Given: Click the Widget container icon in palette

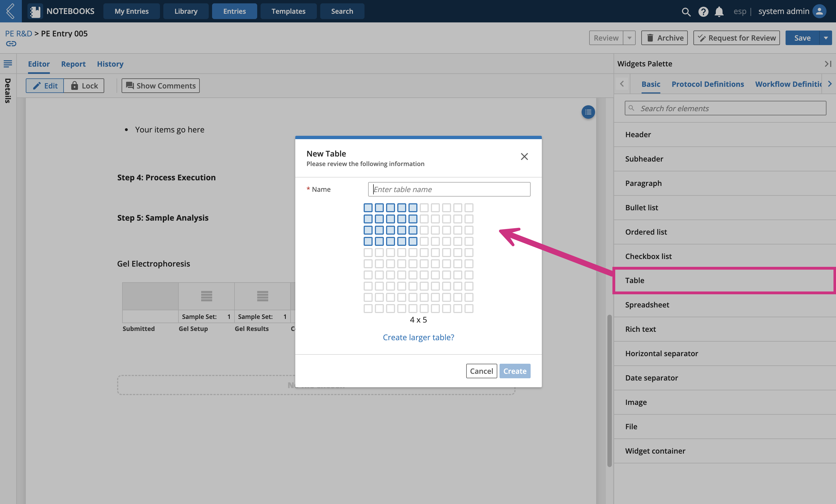Looking at the screenshot, I should click(x=655, y=450).
